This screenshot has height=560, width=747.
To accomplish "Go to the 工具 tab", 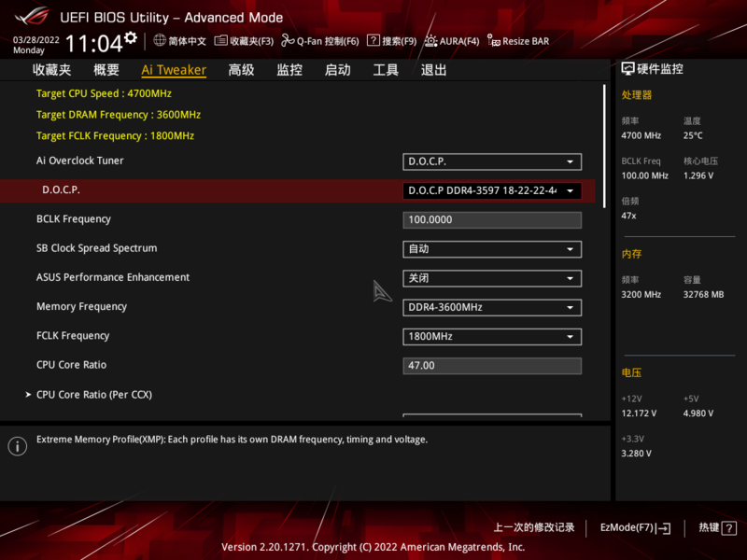I will [x=386, y=70].
